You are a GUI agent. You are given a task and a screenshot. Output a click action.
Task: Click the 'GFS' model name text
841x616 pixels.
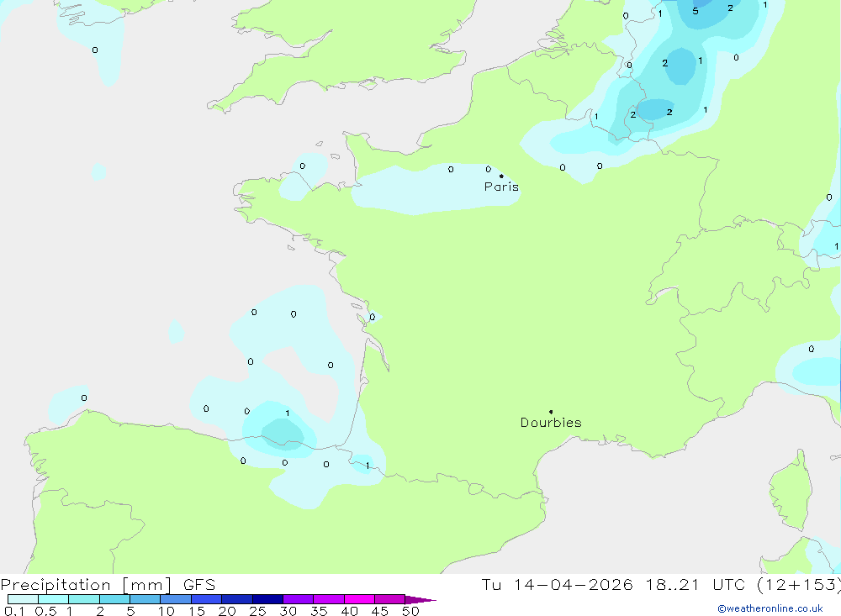pyautogui.click(x=199, y=585)
